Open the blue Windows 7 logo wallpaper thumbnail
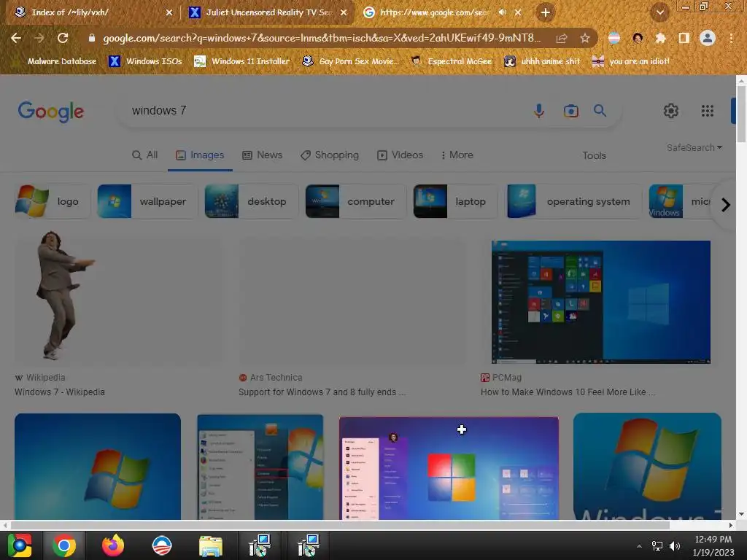This screenshot has width=747, height=560. [98, 467]
